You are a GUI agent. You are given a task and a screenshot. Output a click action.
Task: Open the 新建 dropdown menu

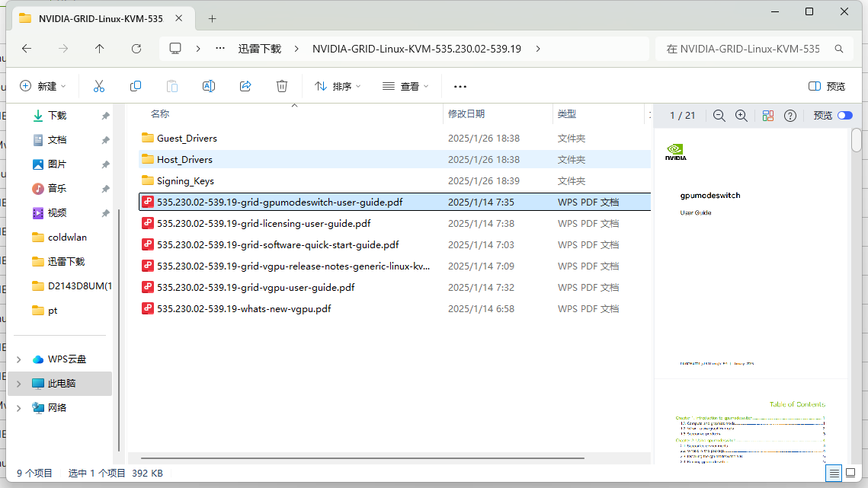pyautogui.click(x=43, y=87)
